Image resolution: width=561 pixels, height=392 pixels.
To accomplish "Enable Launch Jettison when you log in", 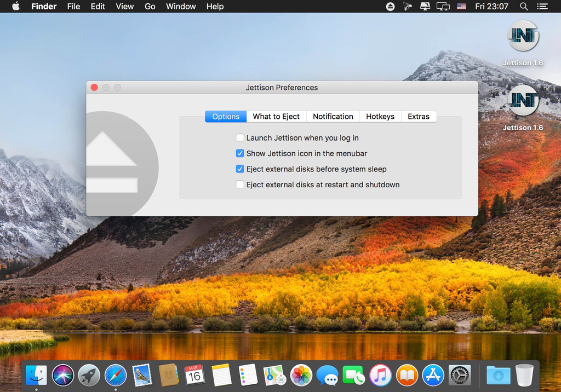I will click(x=240, y=138).
